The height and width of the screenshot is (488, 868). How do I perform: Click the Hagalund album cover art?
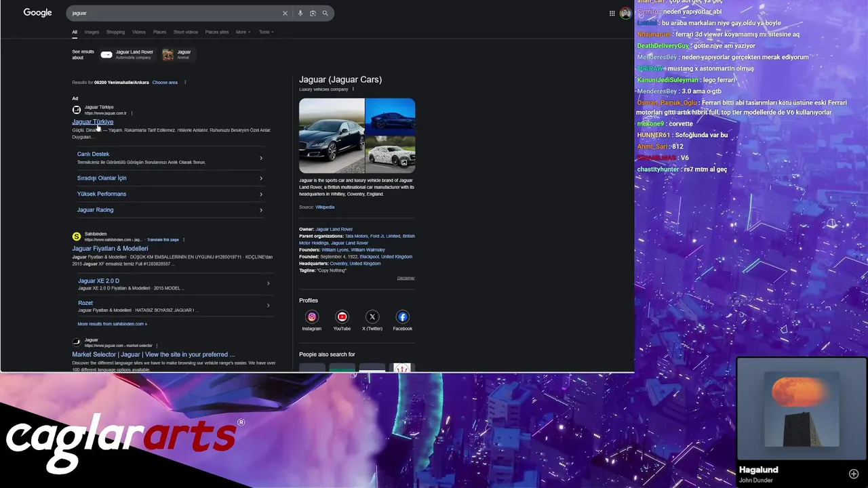tap(802, 409)
